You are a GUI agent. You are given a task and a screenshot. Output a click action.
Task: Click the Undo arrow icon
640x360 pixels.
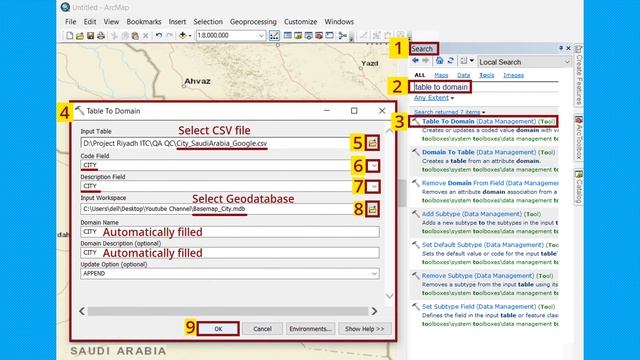click(159, 36)
